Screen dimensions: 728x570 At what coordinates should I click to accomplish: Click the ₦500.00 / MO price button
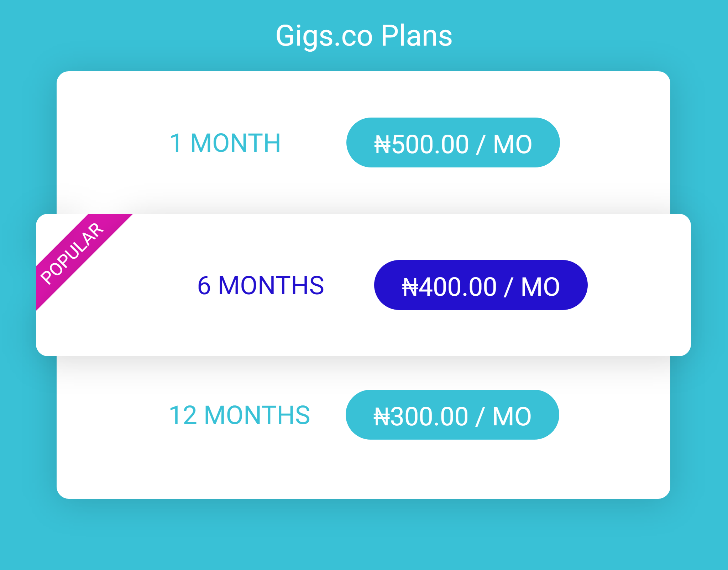pos(453,142)
